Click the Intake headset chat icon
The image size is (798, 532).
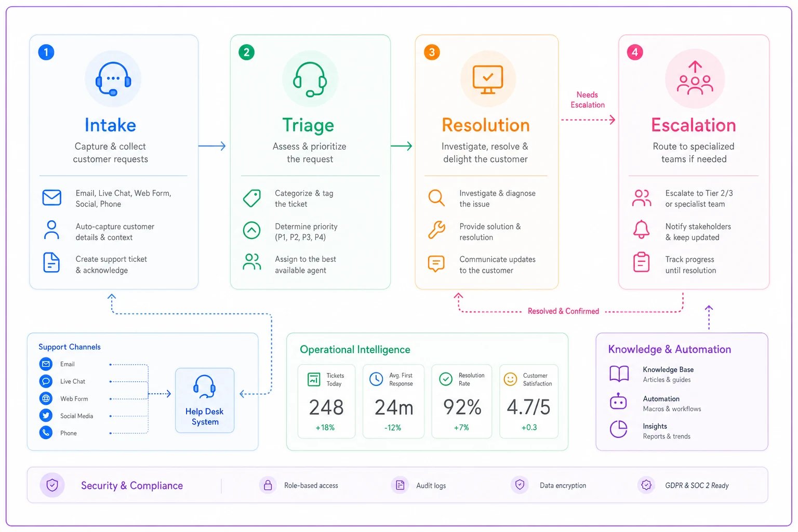tap(113, 79)
